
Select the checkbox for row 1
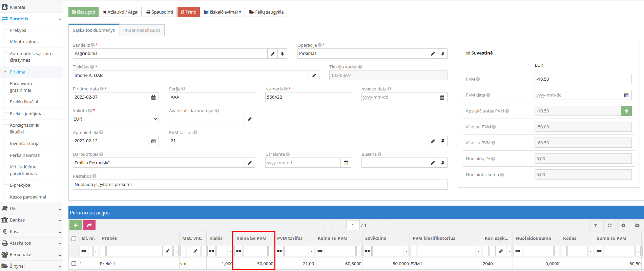coord(74,264)
